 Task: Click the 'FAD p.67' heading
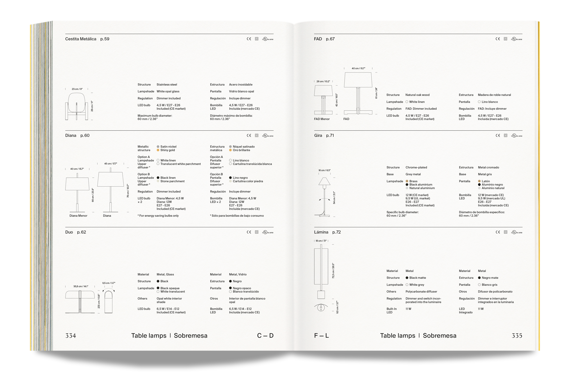tap(324, 39)
